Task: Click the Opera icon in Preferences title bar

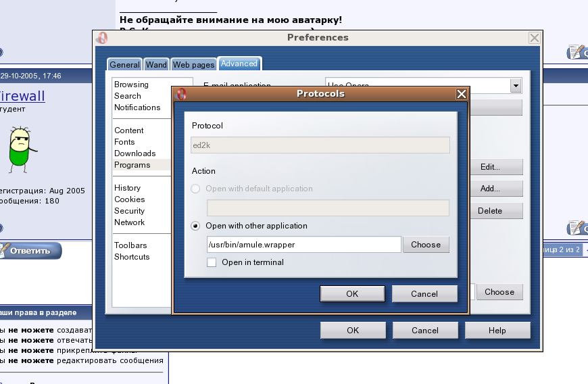Action: (x=102, y=38)
